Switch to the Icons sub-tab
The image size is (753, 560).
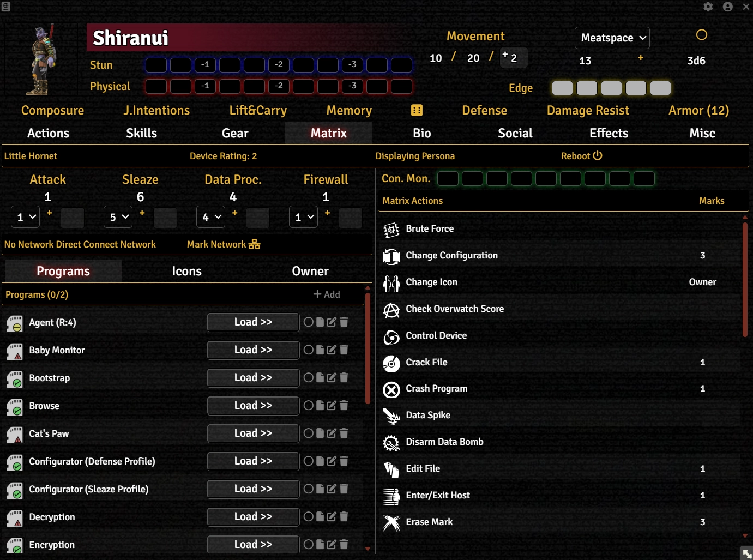(186, 272)
